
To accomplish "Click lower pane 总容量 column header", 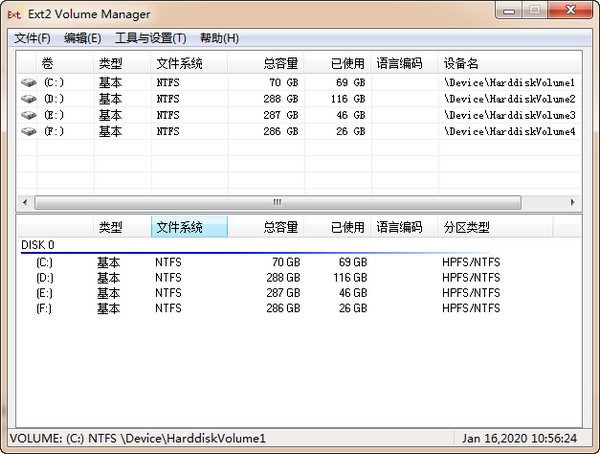I will pos(266,227).
